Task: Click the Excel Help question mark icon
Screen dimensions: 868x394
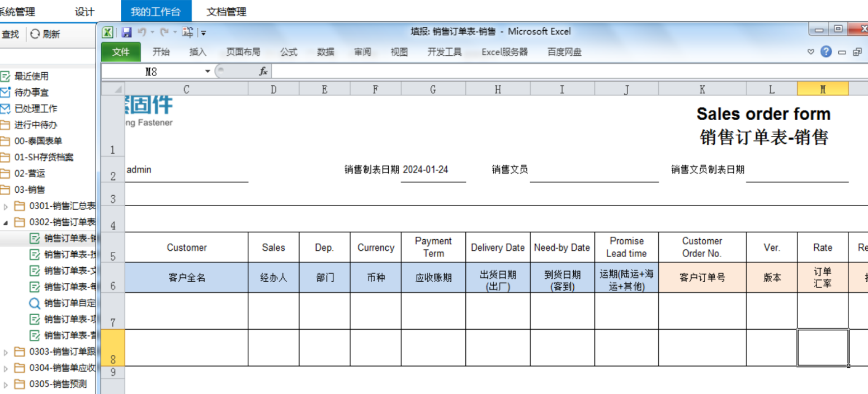Action: [x=826, y=52]
